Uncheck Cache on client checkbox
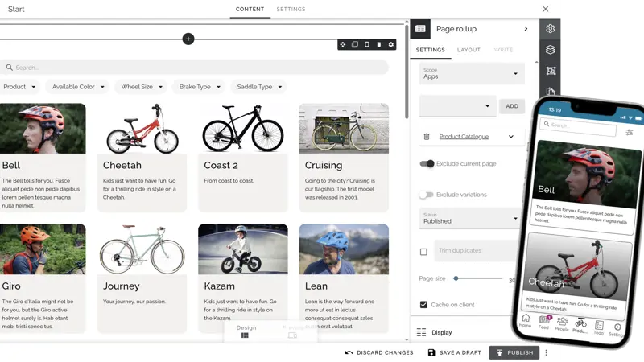Viewport: 644px width, 362px height. 423,305
